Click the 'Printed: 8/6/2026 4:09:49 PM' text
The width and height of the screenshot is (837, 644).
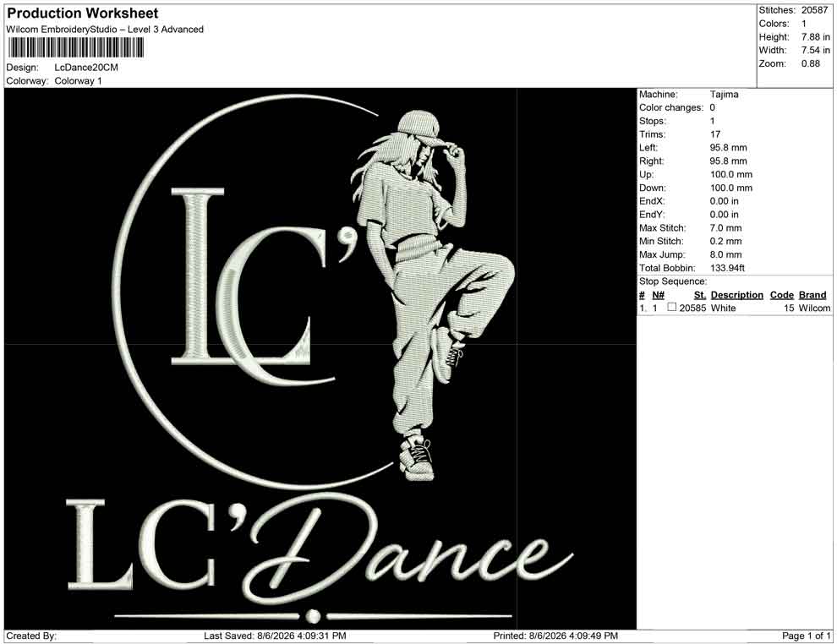click(555, 636)
